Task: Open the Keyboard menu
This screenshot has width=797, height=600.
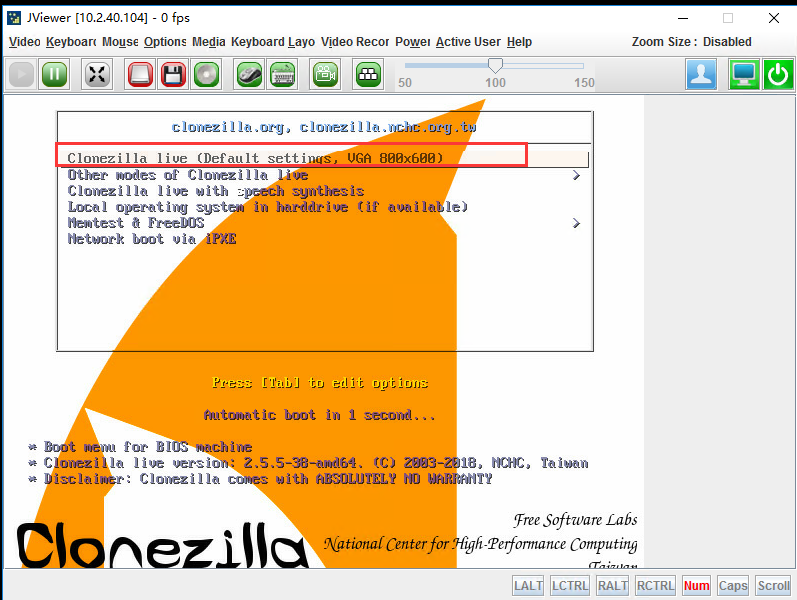Action: [71, 42]
